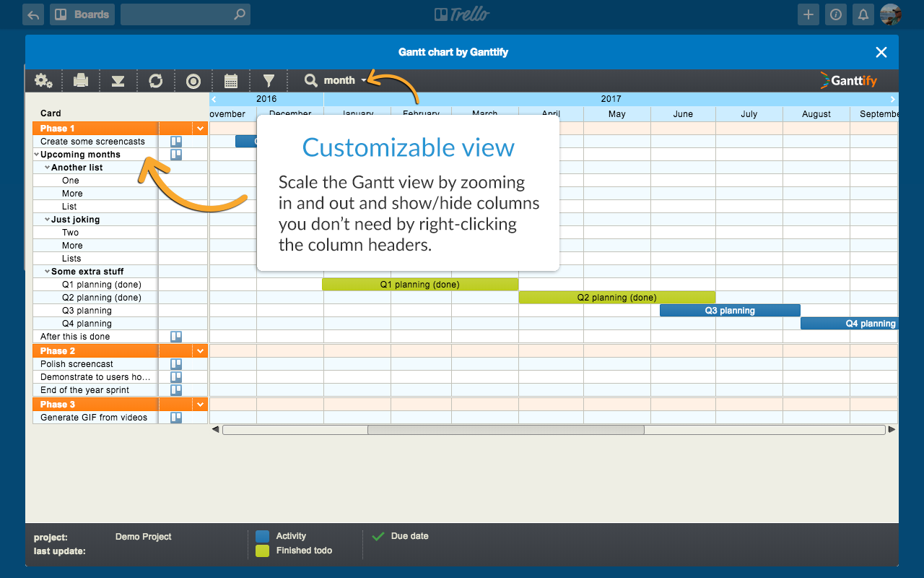
Task: Open Trello card icon for Generate GIF from videos
Action: pos(176,418)
